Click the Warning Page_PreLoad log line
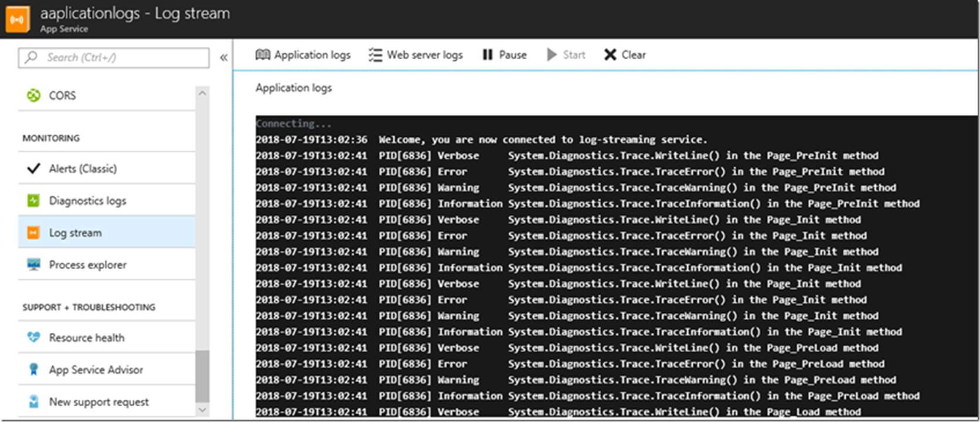 click(576, 380)
